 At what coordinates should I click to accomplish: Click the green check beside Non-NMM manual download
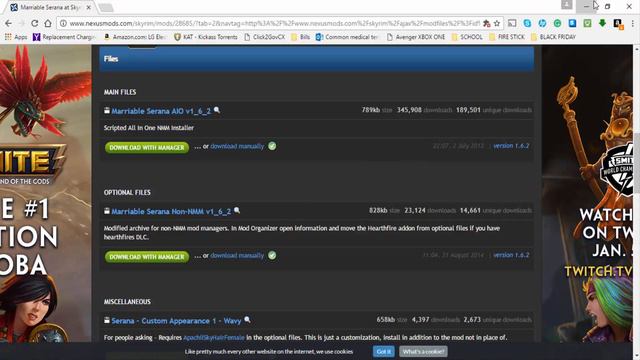[272, 256]
